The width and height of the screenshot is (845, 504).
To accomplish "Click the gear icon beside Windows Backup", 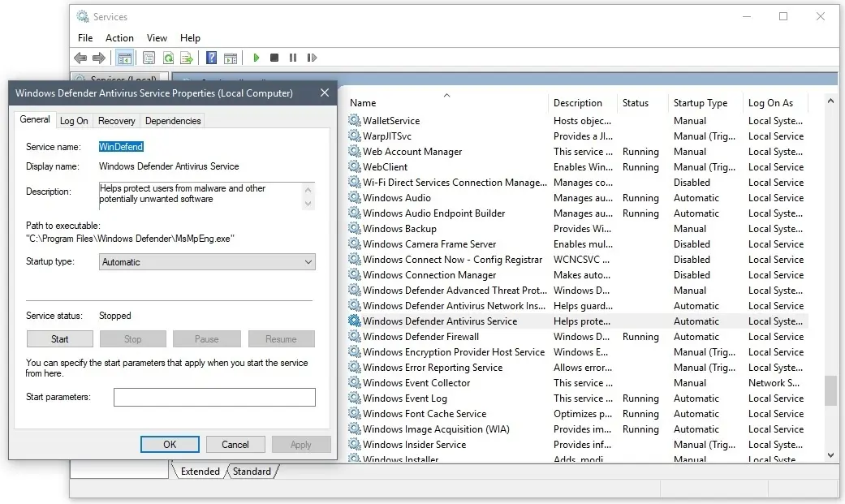I will (354, 228).
